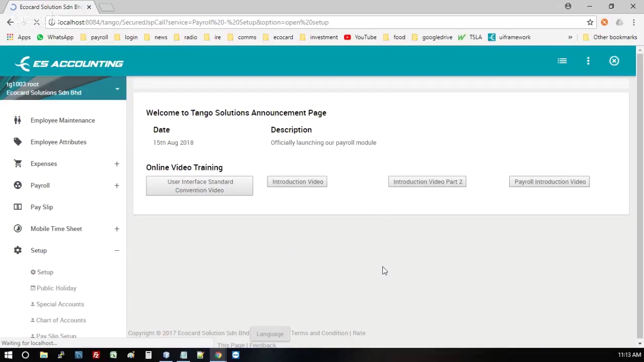Open FileZilla from the taskbar

(x=96, y=355)
